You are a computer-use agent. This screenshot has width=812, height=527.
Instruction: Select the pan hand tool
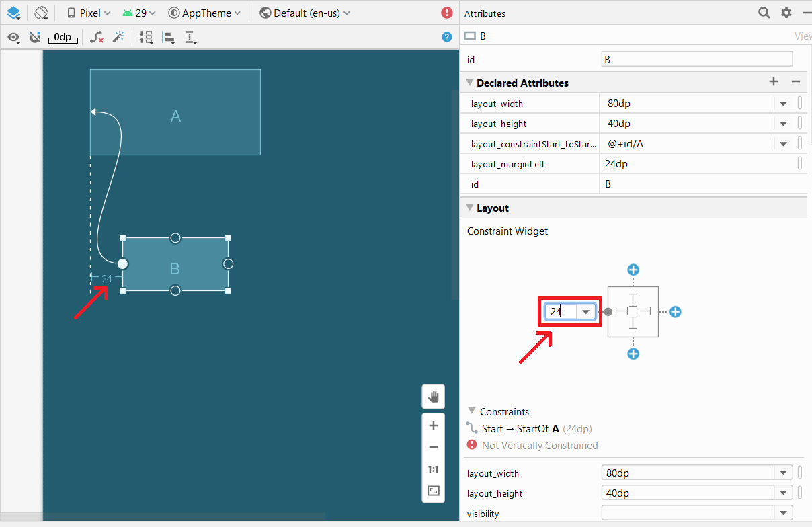click(x=434, y=397)
